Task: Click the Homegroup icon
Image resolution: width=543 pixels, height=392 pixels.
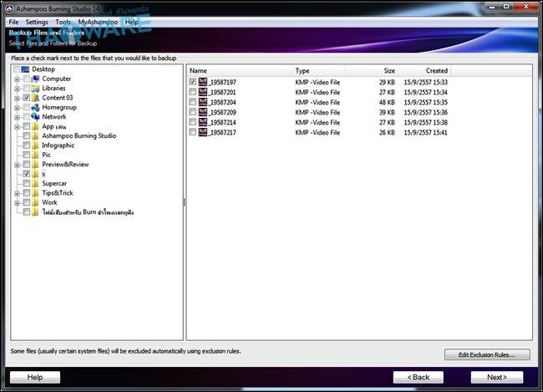Action: pyautogui.click(x=35, y=108)
